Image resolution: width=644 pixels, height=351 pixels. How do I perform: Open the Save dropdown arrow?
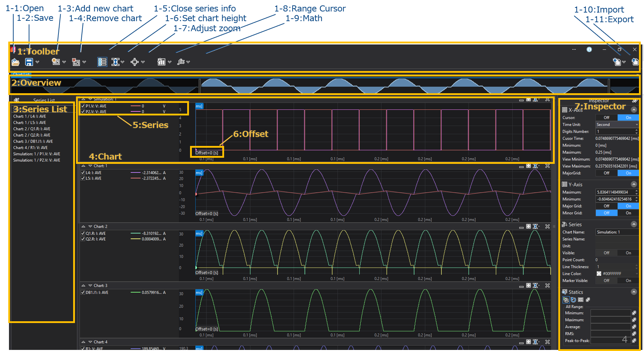click(x=37, y=62)
